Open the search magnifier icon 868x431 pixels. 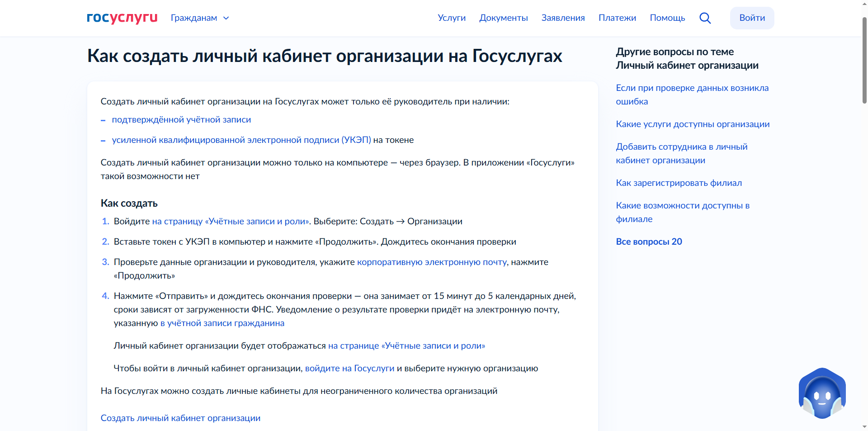(705, 18)
